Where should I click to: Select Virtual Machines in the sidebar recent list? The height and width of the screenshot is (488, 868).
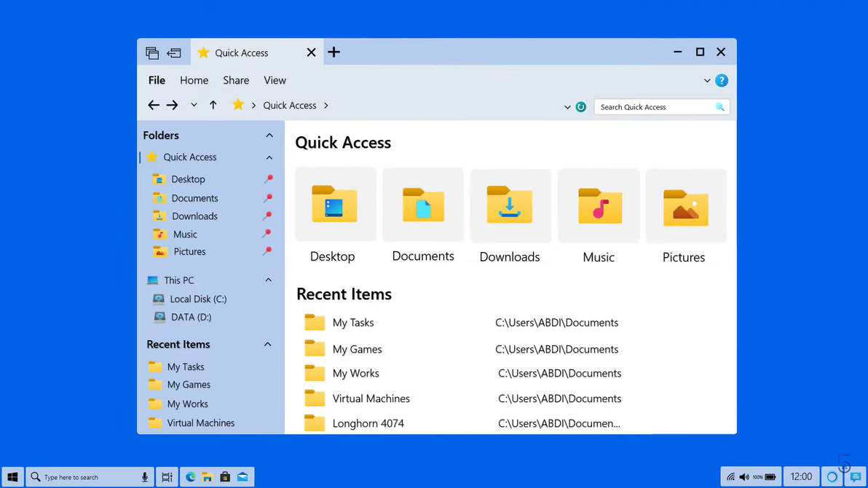pos(200,422)
